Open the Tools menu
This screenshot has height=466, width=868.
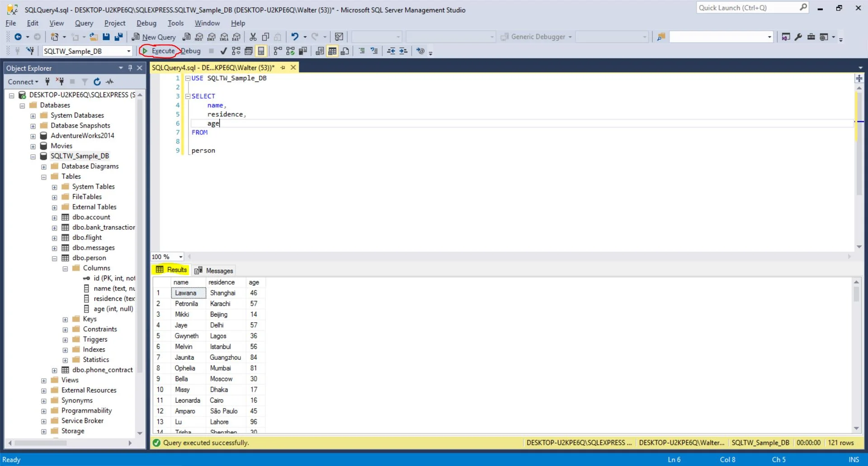(x=175, y=23)
